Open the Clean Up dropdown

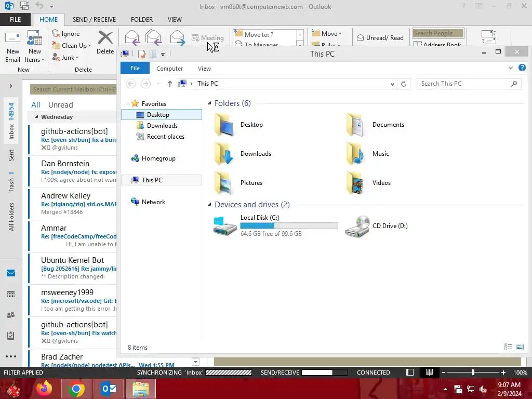72,46
